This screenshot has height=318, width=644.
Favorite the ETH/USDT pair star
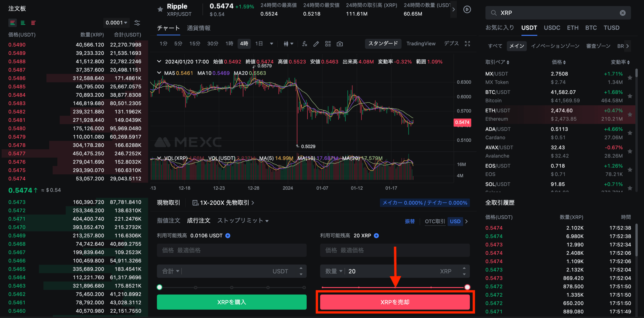(x=630, y=114)
